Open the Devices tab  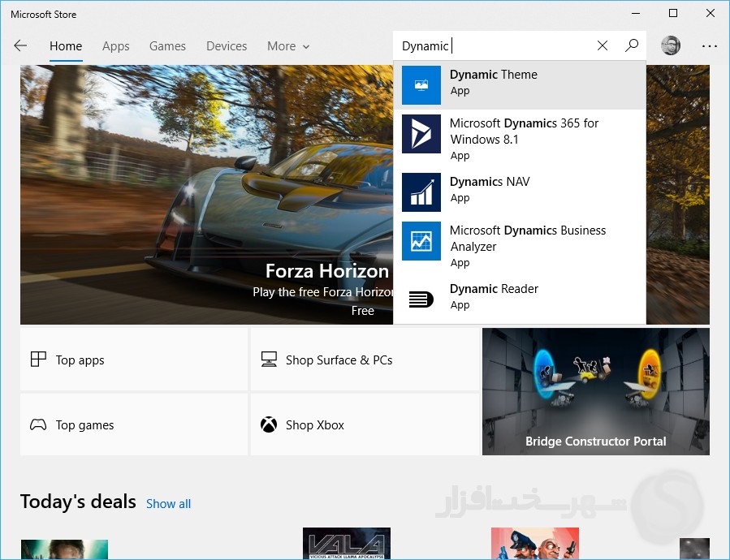(x=227, y=46)
